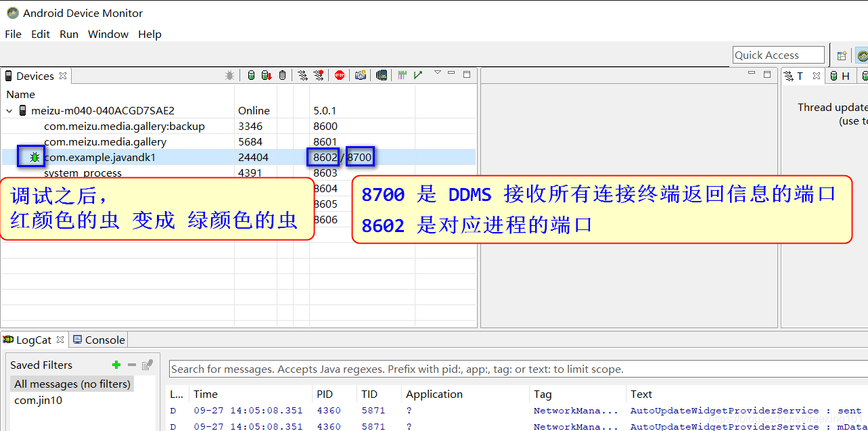Add a new logcat filter with green plus
This screenshot has width=868, height=431.
116,365
